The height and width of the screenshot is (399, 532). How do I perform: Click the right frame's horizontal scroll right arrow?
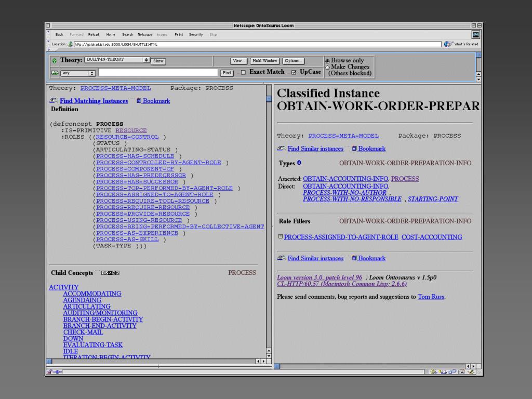tap(474, 366)
